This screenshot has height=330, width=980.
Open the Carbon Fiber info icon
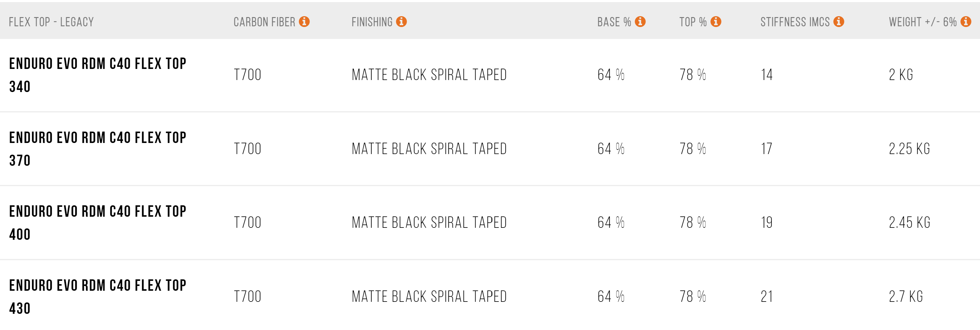click(x=304, y=22)
